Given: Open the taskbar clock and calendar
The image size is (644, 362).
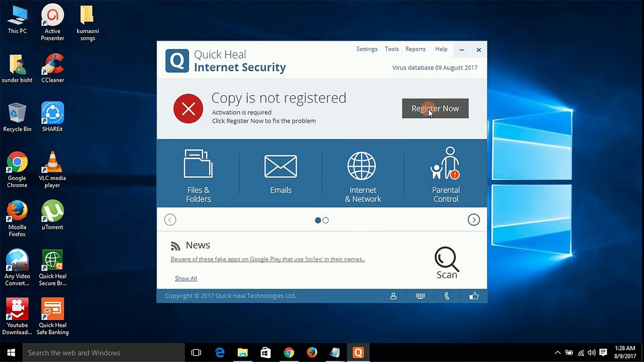Looking at the screenshot, I should 625,353.
